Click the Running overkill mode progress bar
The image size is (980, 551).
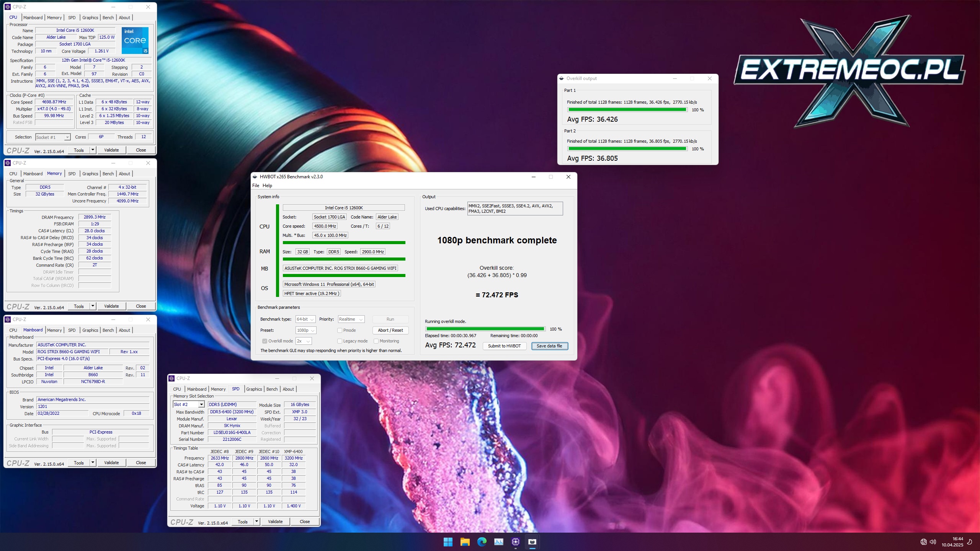coord(485,329)
